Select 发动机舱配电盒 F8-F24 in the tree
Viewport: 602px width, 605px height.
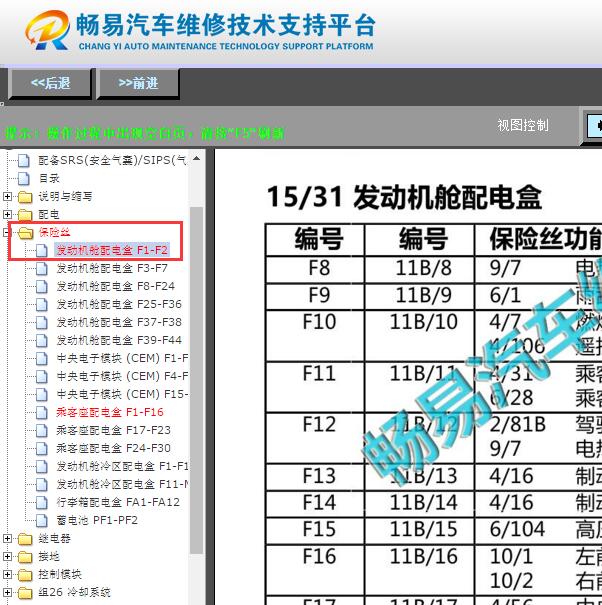coord(115,286)
